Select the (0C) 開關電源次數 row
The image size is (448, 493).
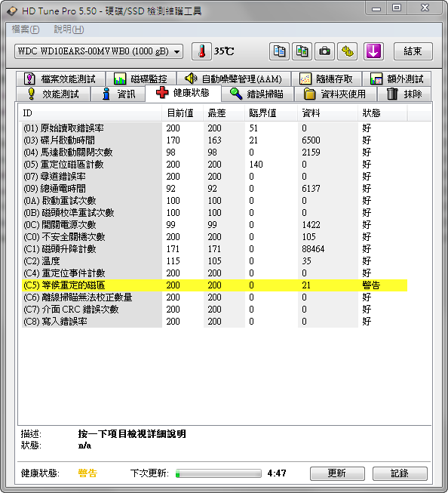[215, 225]
